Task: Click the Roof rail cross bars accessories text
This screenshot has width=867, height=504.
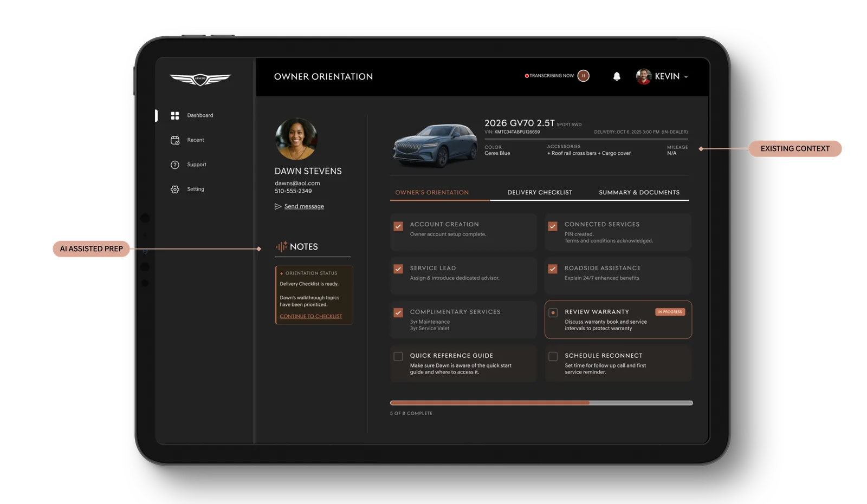Action: (589, 154)
